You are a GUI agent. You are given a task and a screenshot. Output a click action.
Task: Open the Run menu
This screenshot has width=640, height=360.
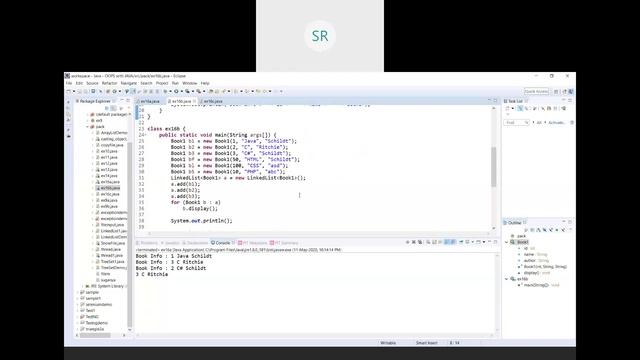pyautogui.click(x=175, y=83)
